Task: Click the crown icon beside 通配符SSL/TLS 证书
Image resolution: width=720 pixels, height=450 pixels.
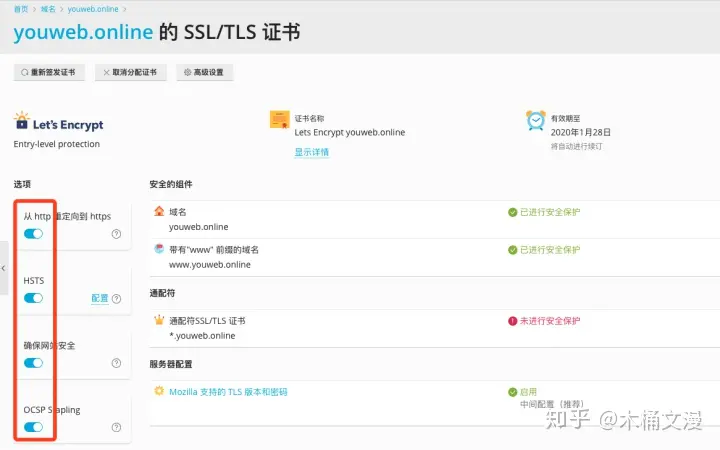Action: [x=159, y=320]
